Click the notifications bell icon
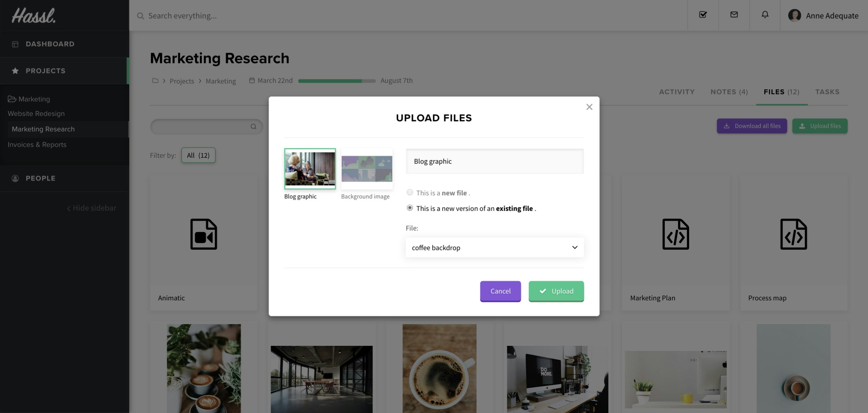 click(765, 15)
